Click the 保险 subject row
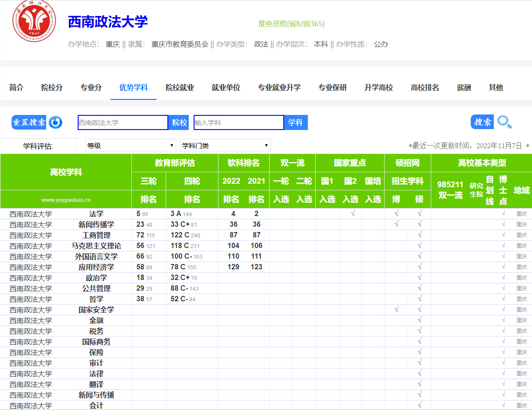The width and height of the screenshot is (532, 410). pyautogui.click(x=266, y=352)
